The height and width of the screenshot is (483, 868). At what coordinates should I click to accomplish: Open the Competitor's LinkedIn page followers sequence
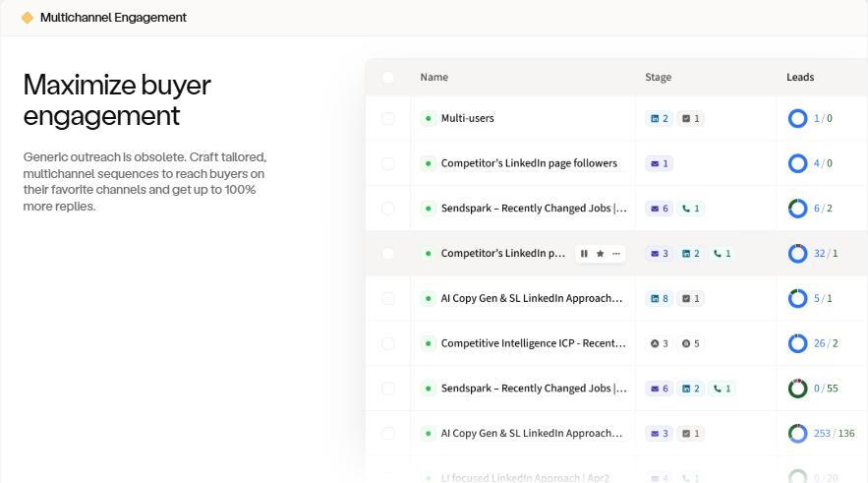[x=529, y=163]
